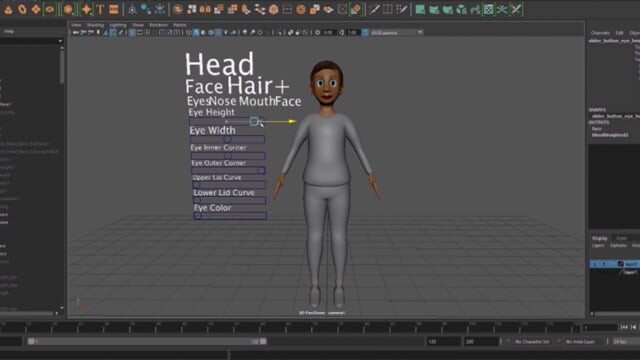The width and height of the screenshot is (640, 360).
Task: Click the orange circular arrow shelf icon
Action: point(178,9)
